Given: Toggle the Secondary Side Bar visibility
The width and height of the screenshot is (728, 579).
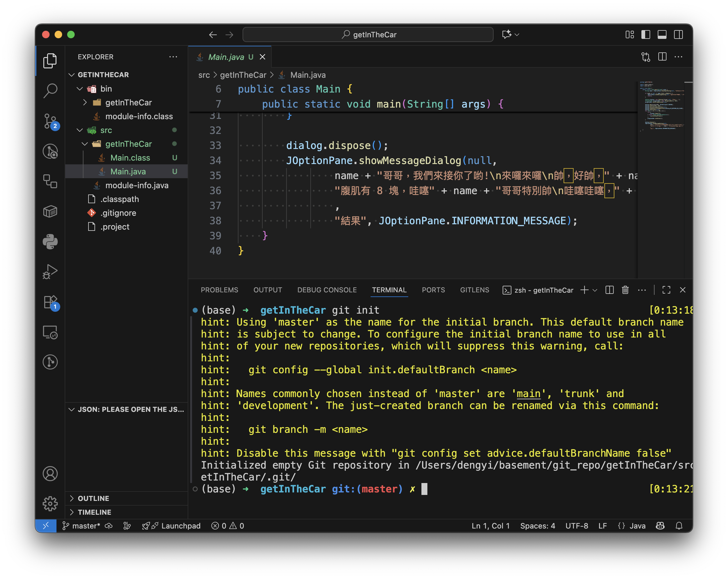Looking at the screenshot, I should point(678,35).
